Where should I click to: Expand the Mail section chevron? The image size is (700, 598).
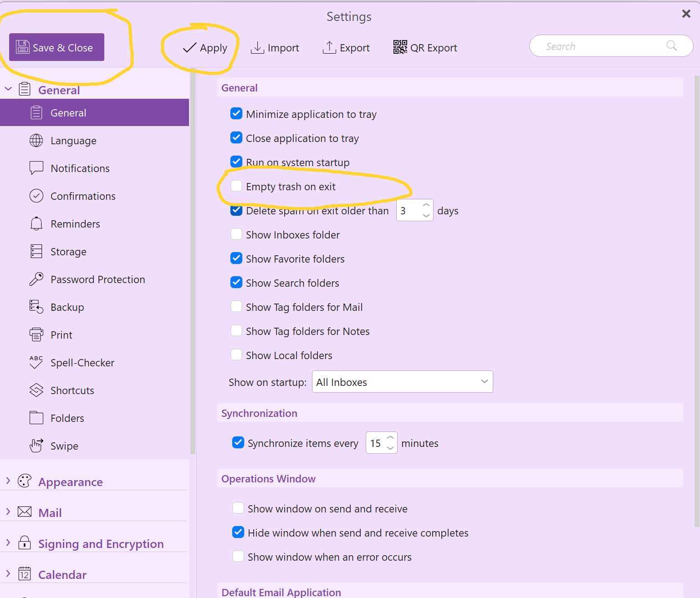8,512
